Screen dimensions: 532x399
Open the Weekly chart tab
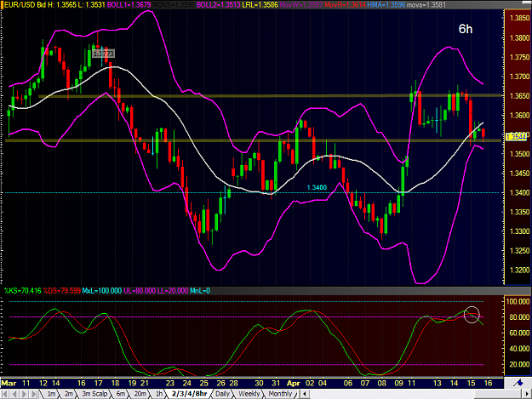pos(249,394)
